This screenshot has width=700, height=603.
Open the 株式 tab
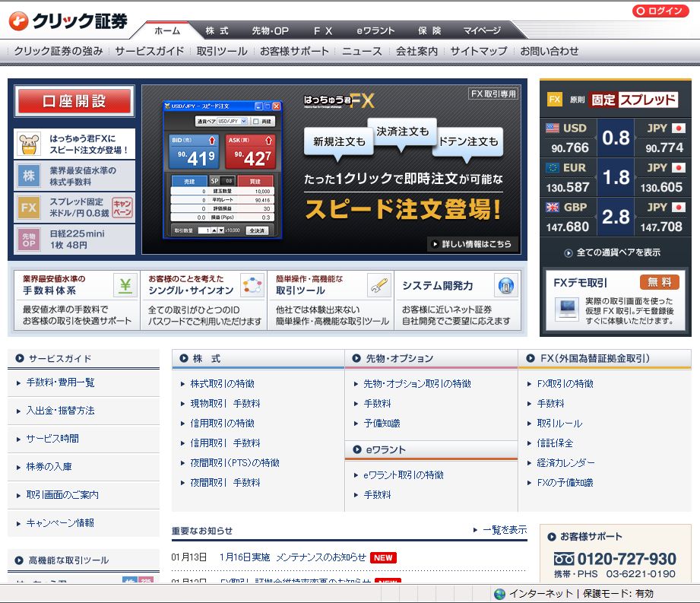pyautogui.click(x=217, y=31)
